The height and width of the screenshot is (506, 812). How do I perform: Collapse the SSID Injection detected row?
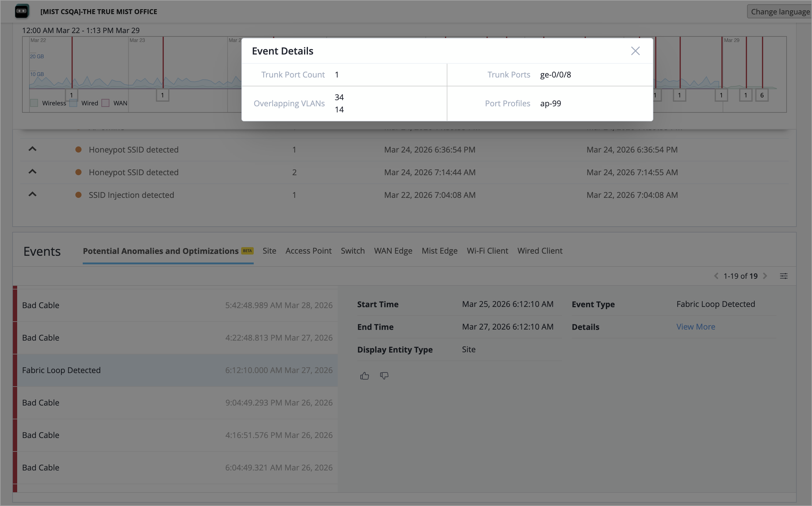coord(32,194)
